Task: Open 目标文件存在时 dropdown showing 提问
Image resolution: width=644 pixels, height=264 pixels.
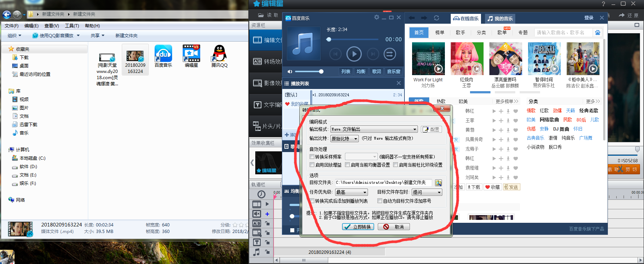Action: pyautogui.click(x=427, y=192)
